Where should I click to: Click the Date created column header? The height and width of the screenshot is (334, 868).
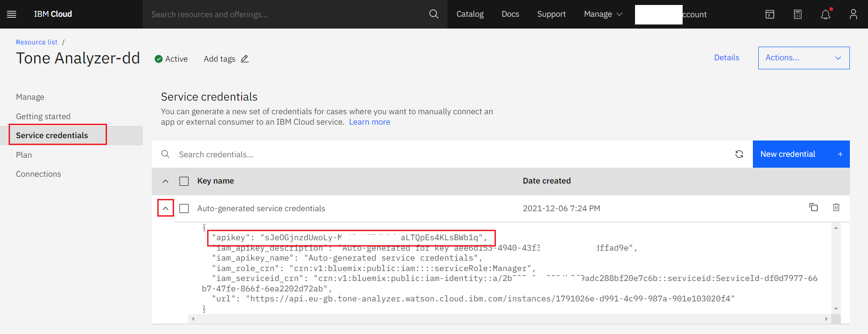[547, 181]
